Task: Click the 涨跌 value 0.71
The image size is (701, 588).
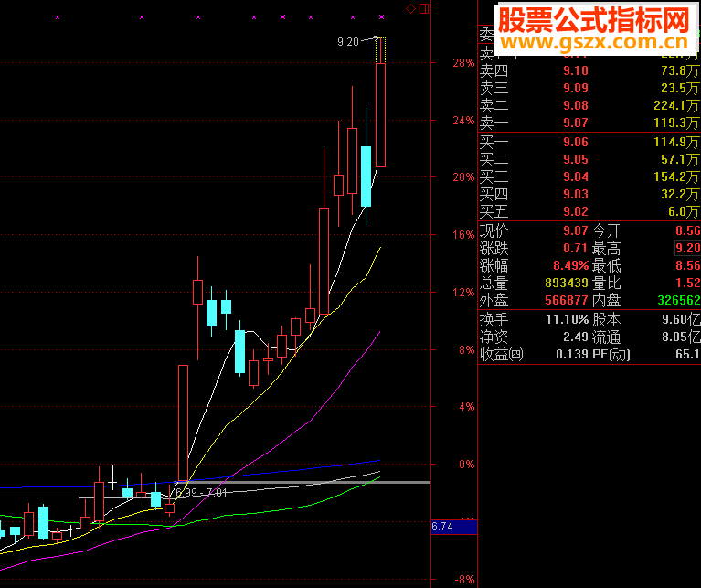Action: [x=576, y=248]
